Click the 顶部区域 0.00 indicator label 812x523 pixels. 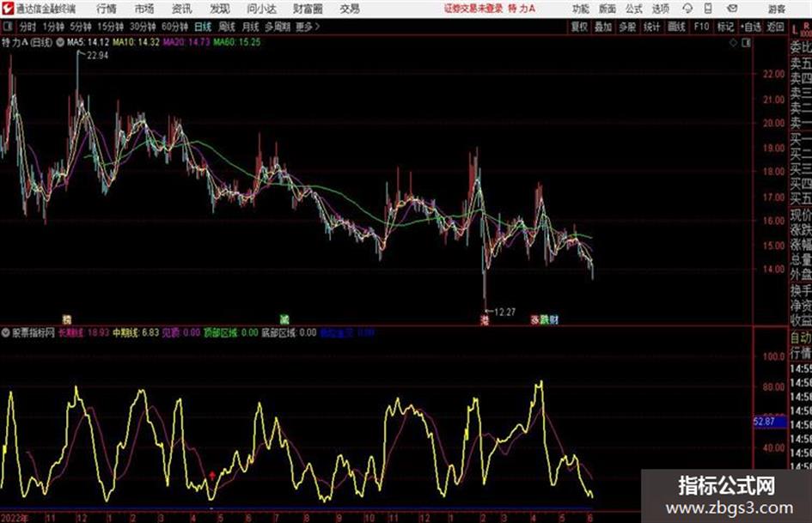tap(230, 333)
